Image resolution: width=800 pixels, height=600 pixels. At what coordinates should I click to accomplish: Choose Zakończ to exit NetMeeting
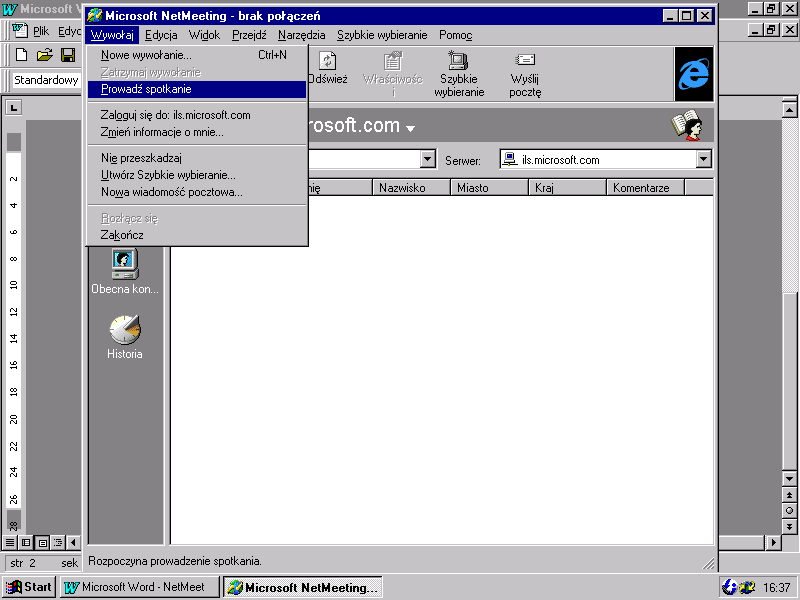click(197, 235)
